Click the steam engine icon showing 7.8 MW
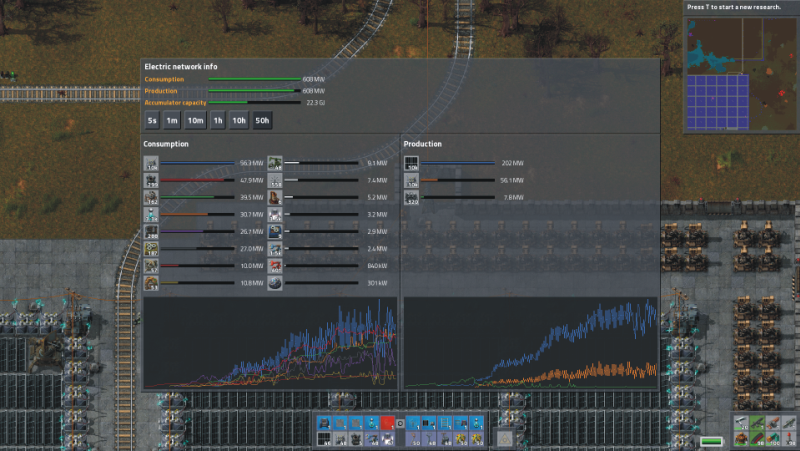Image resolution: width=800 pixels, height=451 pixels. click(x=411, y=198)
